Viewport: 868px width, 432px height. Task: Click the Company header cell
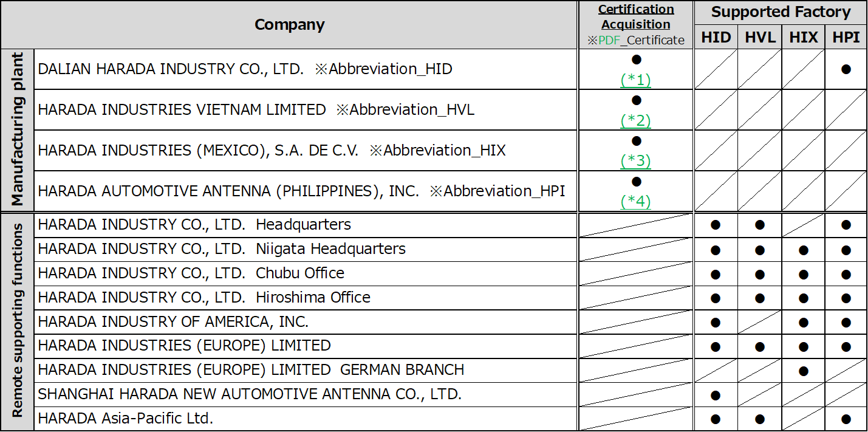point(289,25)
